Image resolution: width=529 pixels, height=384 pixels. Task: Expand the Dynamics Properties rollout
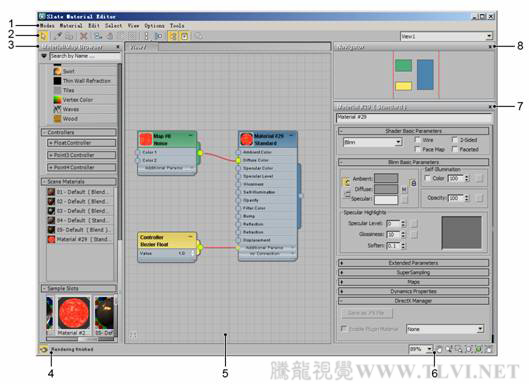[413, 291]
